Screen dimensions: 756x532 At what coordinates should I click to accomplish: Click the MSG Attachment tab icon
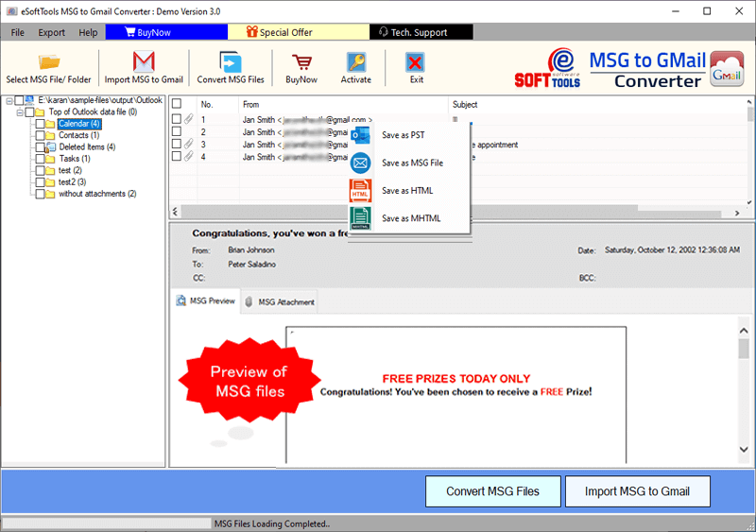[x=249, y=302]
